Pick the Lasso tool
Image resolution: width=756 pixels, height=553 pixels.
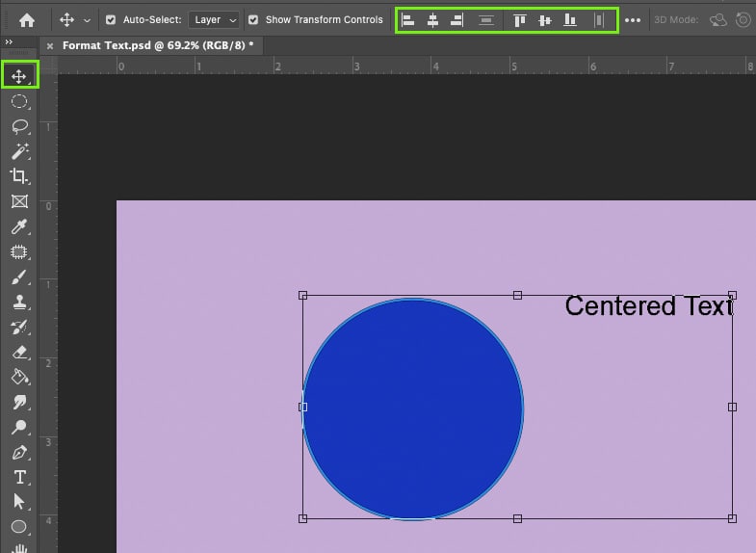pyautogui.click(x=18, y=126)
